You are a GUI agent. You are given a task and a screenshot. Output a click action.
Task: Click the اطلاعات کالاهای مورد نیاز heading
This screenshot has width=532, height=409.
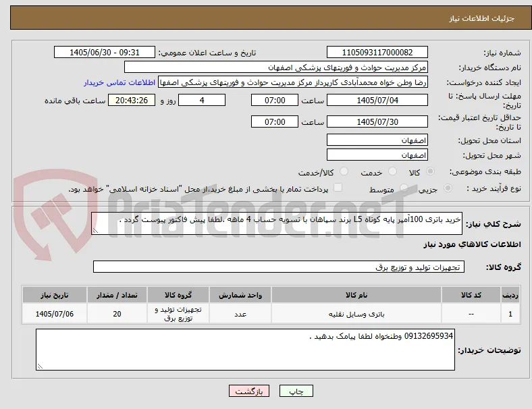(472, 244)
